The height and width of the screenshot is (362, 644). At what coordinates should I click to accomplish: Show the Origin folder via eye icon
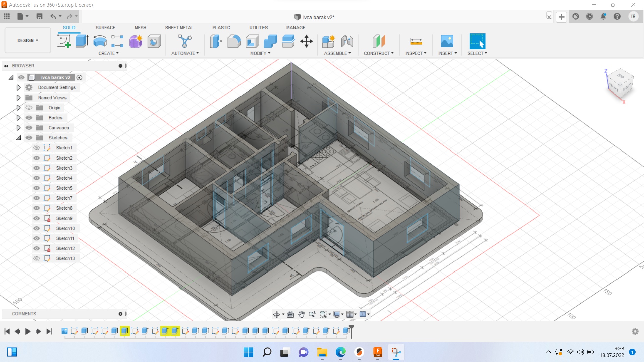29,108
